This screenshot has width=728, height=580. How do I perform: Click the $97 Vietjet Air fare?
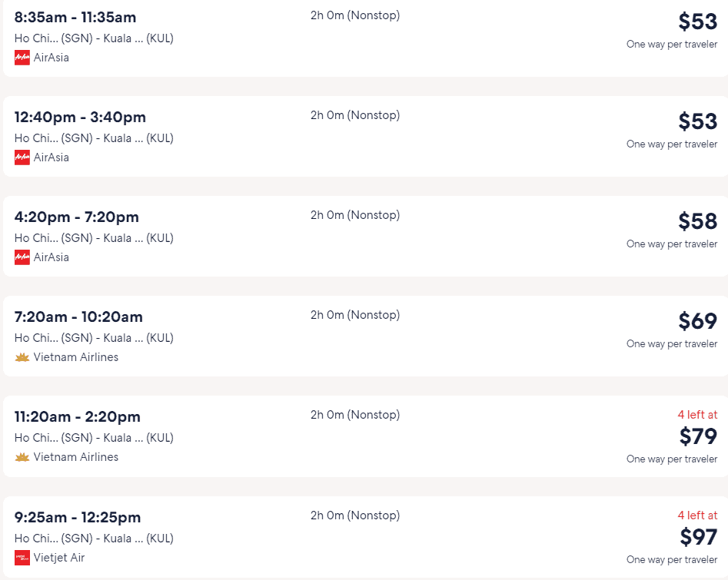pyautogui.click(x=698, y=537)
